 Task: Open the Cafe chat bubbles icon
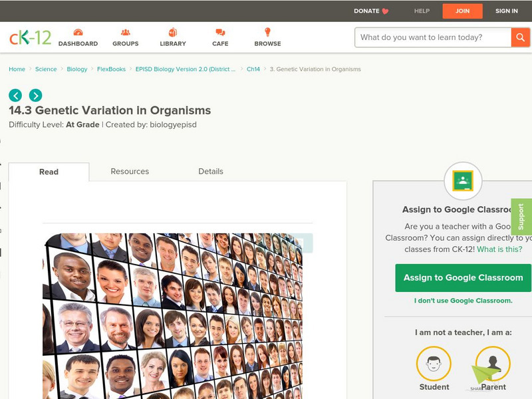coord(220,32)
